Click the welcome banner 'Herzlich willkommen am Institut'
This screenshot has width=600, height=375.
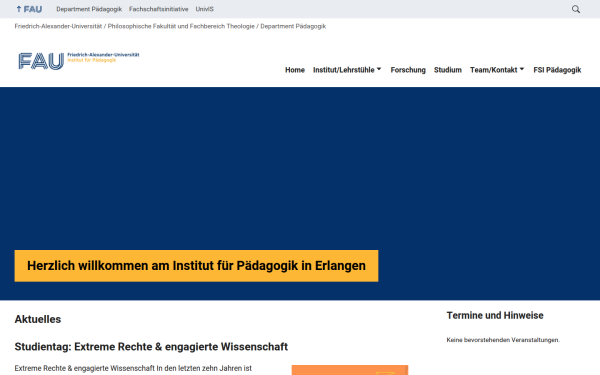tap(196, 266)
